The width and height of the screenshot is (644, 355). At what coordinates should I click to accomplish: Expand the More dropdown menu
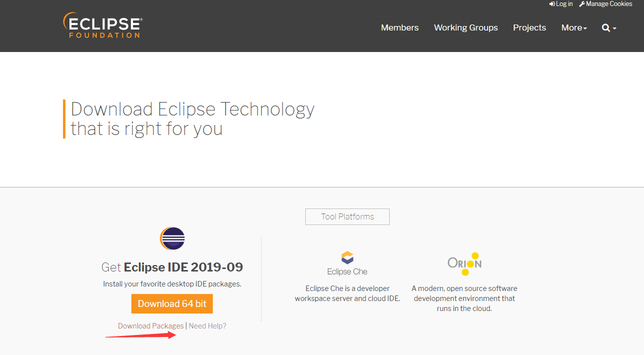(574, 28)
